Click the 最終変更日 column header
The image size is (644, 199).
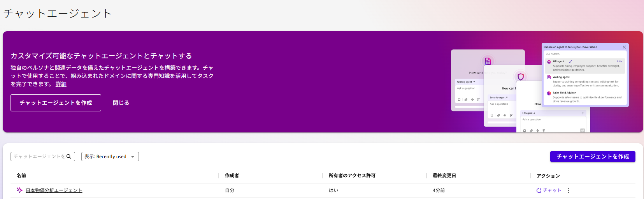[x=444, y=176]
